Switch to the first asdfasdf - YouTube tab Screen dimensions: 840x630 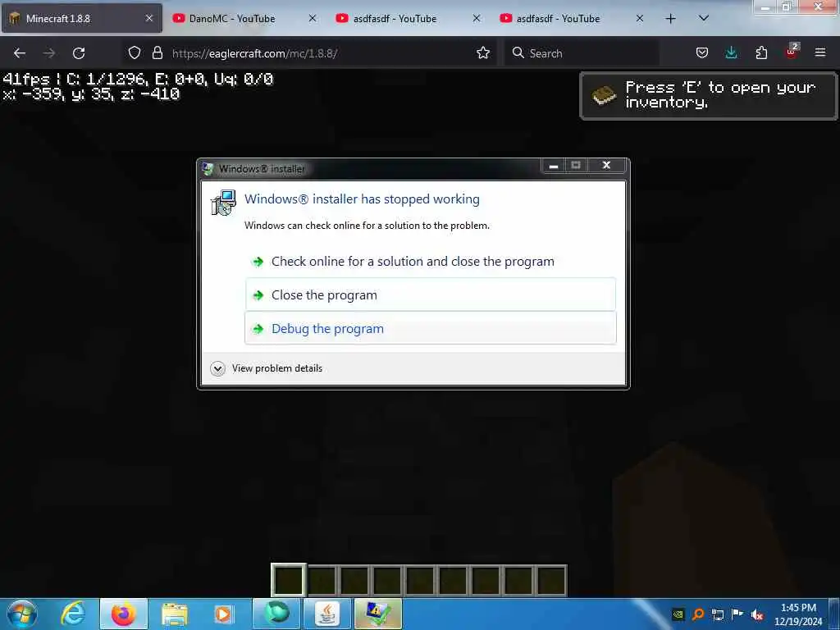(409, 19)
